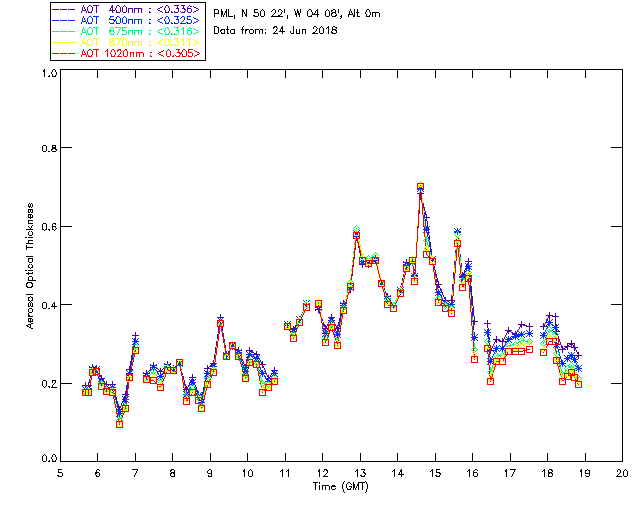Click the x-axis tick label 5
This screenshot has height=512, width=640.
60,473
